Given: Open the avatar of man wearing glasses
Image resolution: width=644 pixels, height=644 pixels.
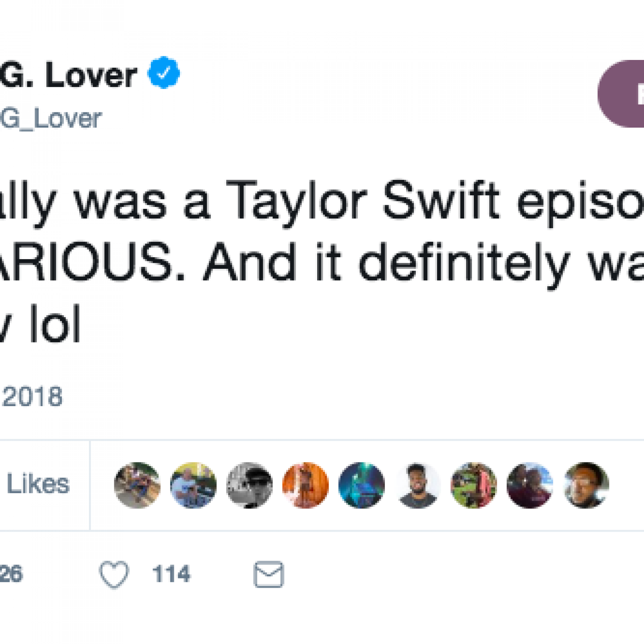Looking at the screenshot, I should [x=586, y=485].
